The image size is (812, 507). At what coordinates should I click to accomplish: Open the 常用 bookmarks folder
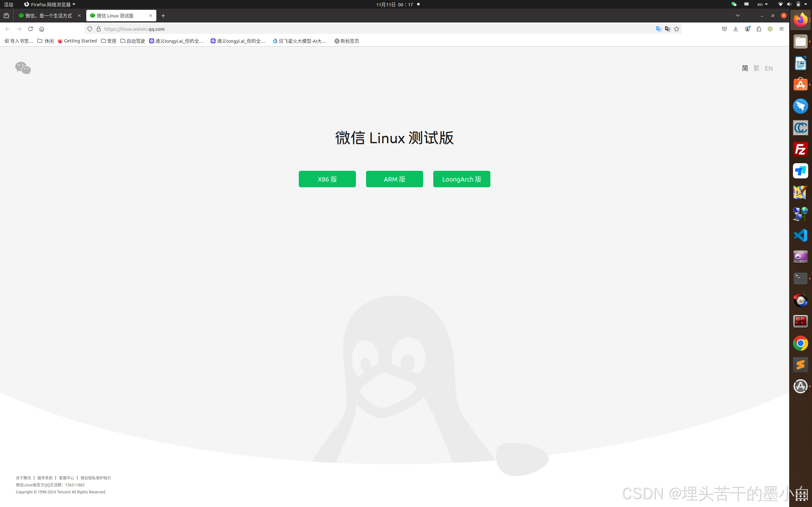point(109,41)
